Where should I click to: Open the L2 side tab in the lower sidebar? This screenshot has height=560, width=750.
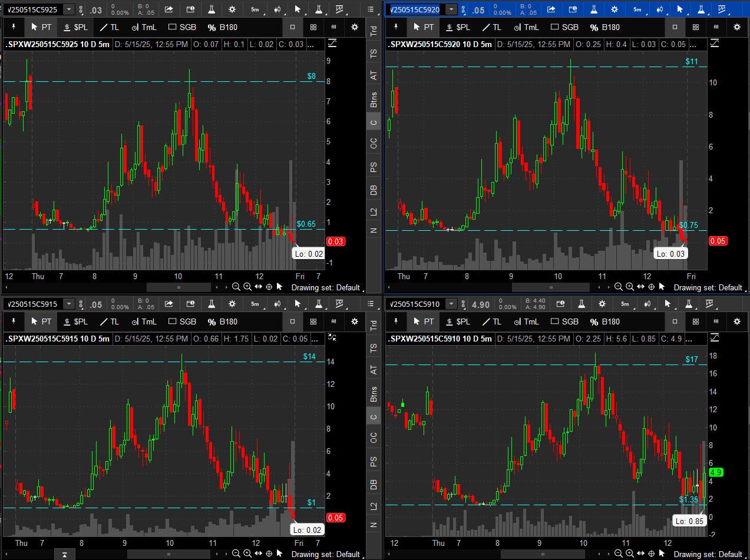[374, 506]
